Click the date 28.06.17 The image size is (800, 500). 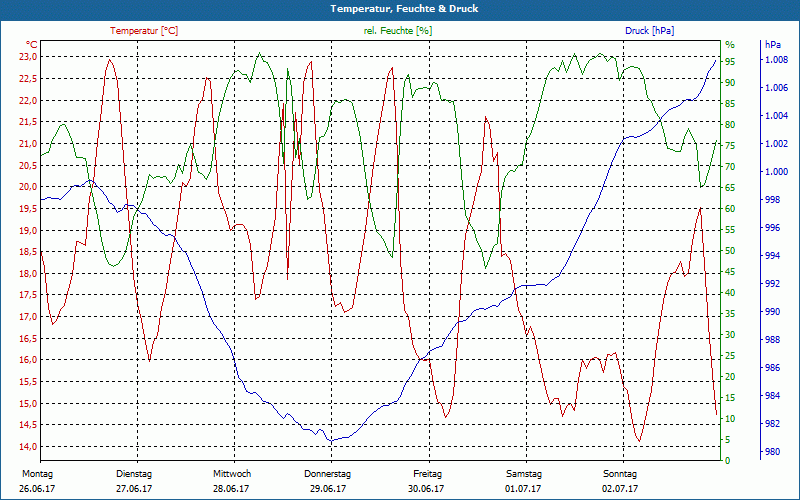pyautogui.click(x=231, y=489)
